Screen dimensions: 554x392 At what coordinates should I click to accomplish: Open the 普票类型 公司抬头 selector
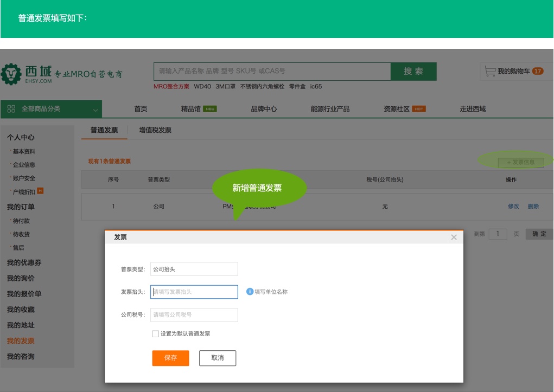[194, 269]
